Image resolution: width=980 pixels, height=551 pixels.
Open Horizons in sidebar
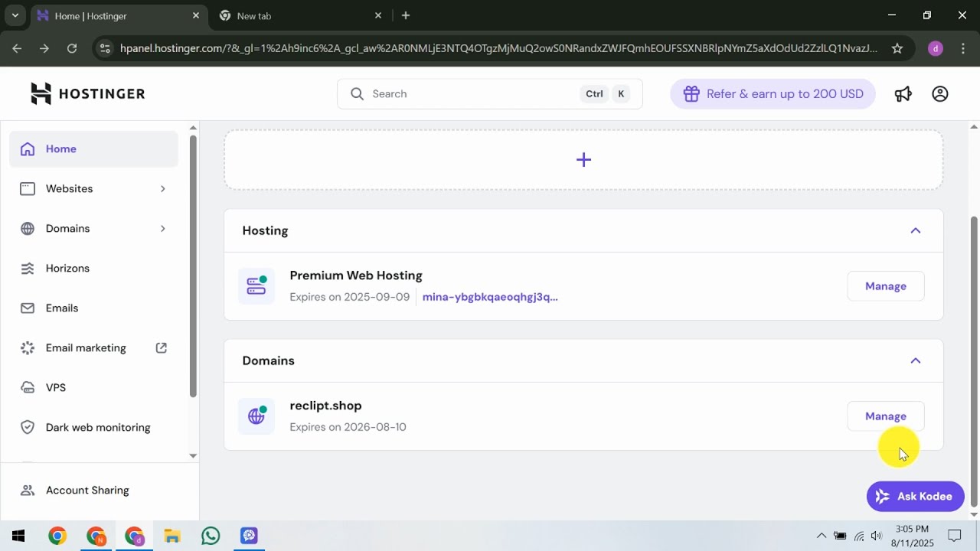(93, 269)
